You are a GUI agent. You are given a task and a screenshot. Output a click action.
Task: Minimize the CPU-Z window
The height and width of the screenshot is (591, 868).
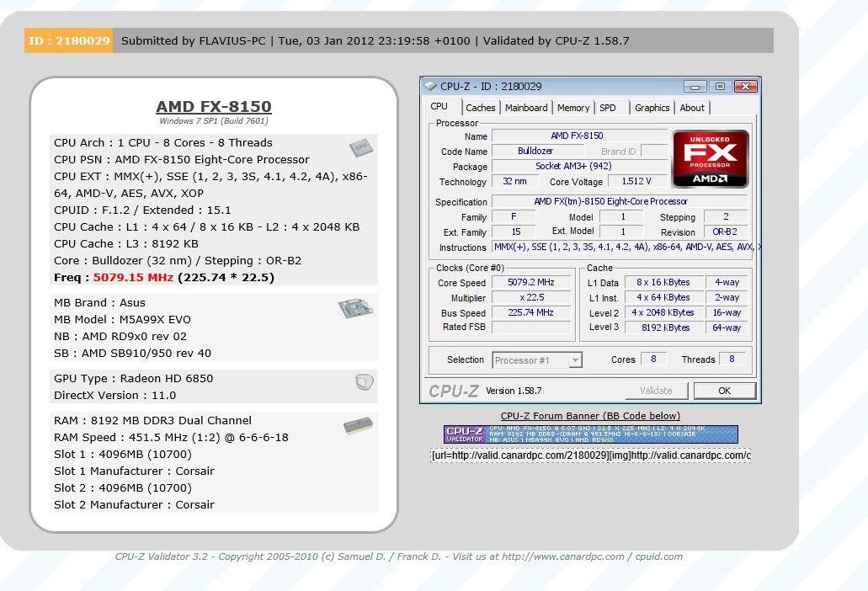[x=695, y=87]
